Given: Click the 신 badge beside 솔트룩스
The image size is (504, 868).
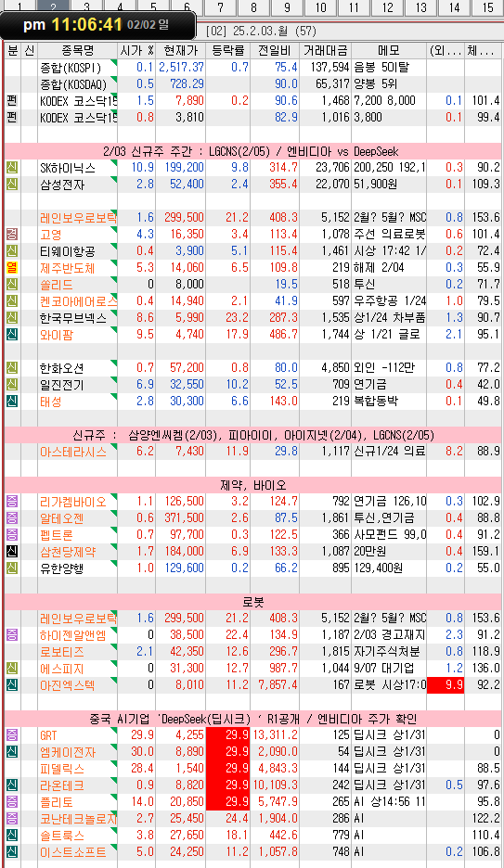Looking at the screenshot, I should (x=12, y=835).
